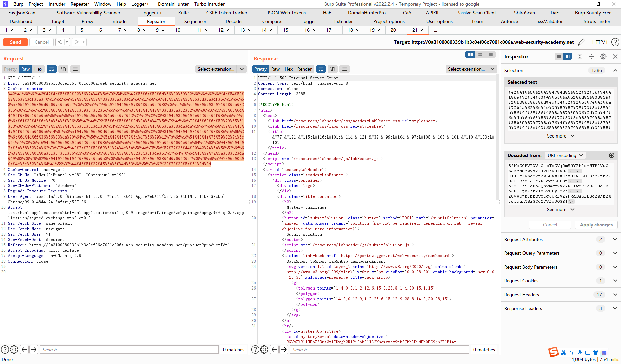The width and height of the screenshot is (621, 364).
Task: Switch Request view to Raw
Action: pyautogui.click(x=26, y=69)
